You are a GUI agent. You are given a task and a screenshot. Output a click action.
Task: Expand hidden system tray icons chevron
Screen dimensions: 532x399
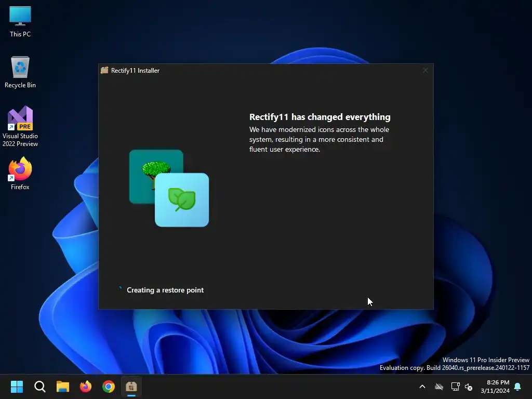422,387
